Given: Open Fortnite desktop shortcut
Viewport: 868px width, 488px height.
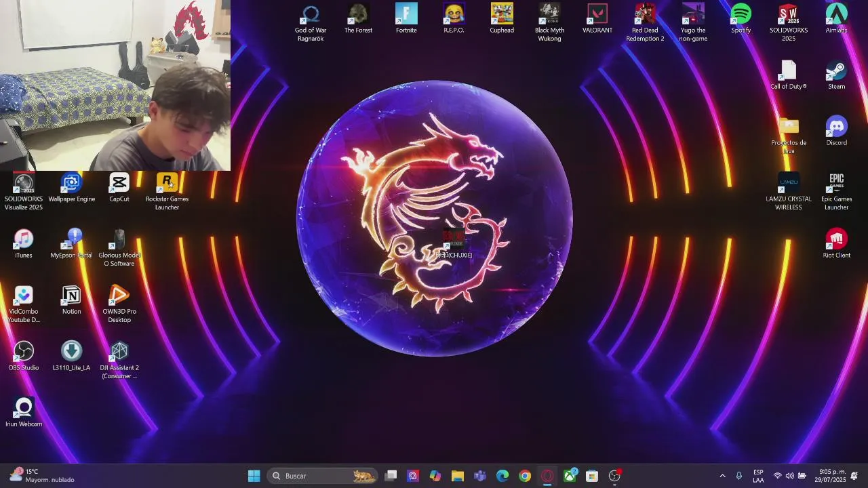Looking at the screenshot, I should [x=406, y=19].
